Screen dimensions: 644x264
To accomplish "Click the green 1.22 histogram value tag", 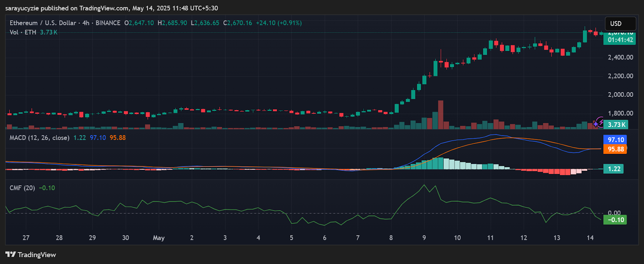I will point(613,169).
